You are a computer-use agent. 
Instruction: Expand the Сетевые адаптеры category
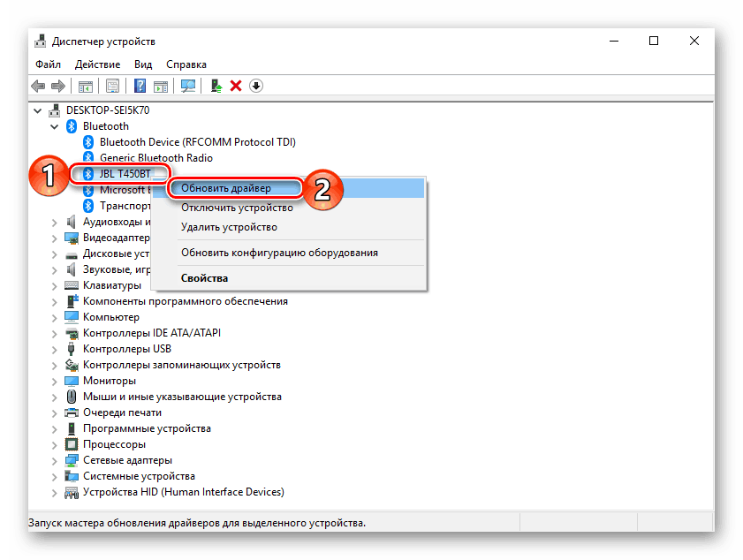pos(55,460)
